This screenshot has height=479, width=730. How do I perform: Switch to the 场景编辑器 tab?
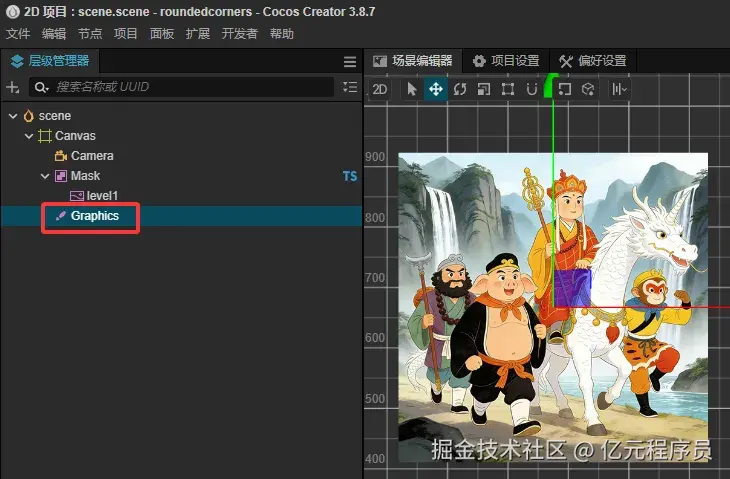pyautogui.click(x=413, y=61)
